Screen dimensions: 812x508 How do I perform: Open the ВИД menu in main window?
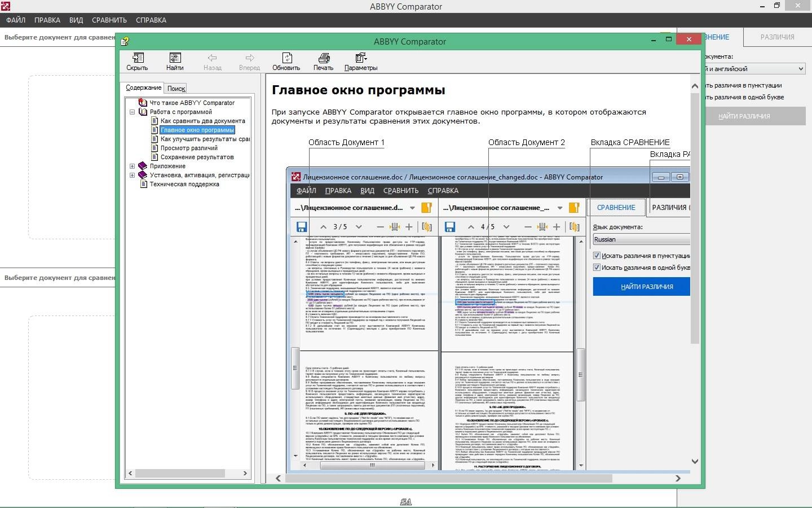76,20
